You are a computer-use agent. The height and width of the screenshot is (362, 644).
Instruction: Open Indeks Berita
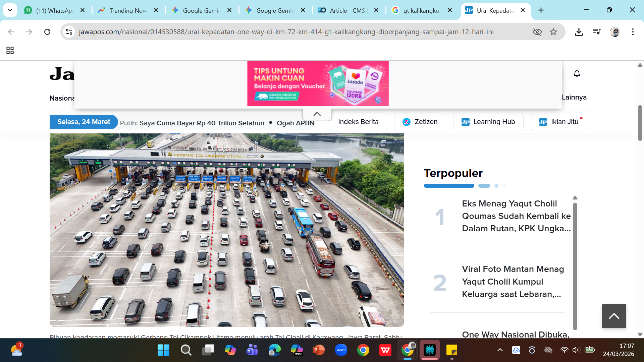[x=358, y=122]
